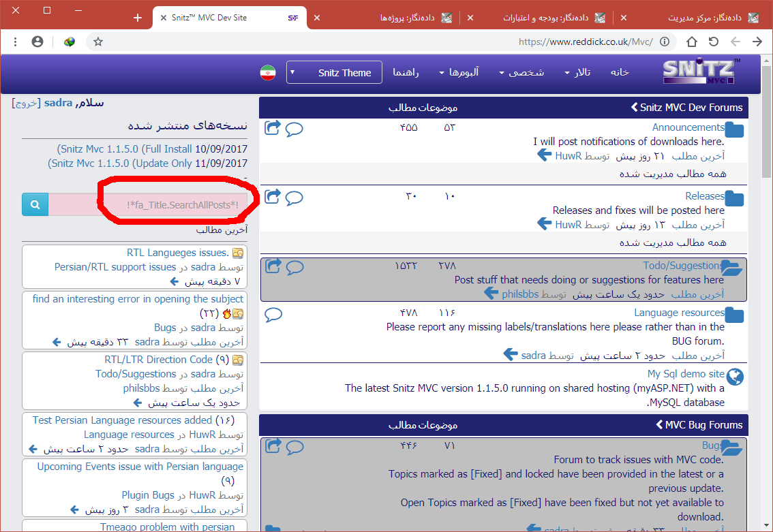Collapse the MVC Bug Forums category
This screenshot has width=773, height=532.
pos(660,424)
